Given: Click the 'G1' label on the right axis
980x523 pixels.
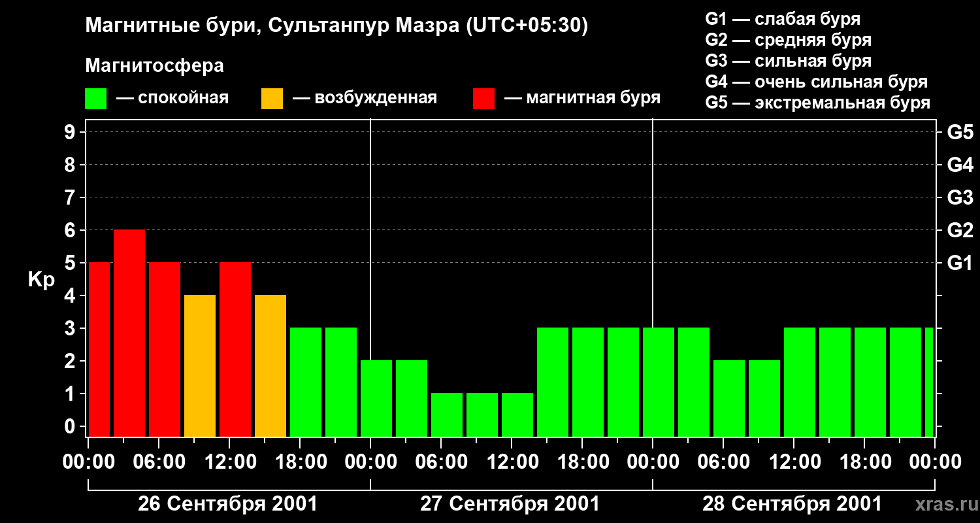Looking at the screenshot, I should tap(960, 263).
